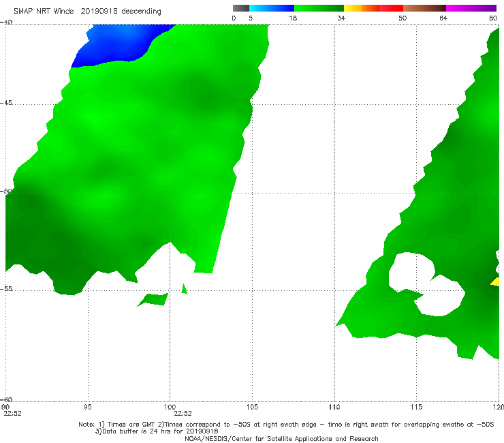Click the '105' longitude axis label
This screenshot has width=504, height=443.
click(x=252, y=407)
